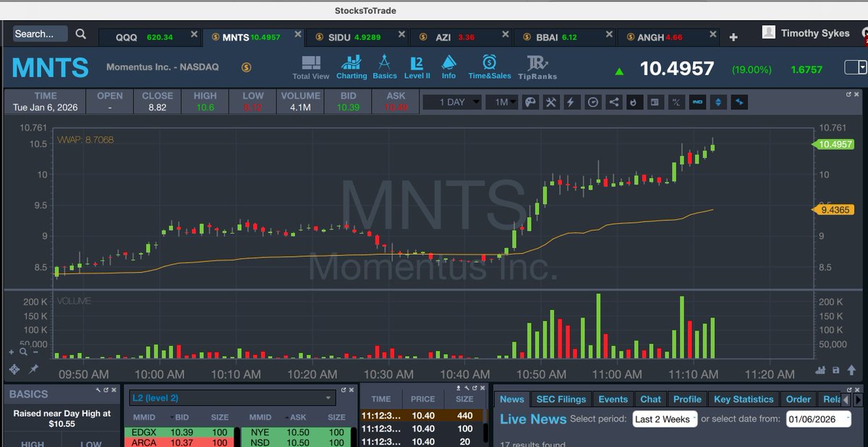Click the flame icon in chart toolbar
Image resolution: width=868 pixels, height=447 pixels.
[x=634, y=102]
